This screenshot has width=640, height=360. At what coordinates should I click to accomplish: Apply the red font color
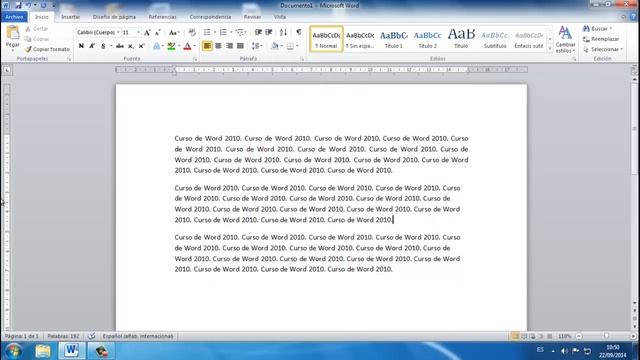click(x=187, y=46)
